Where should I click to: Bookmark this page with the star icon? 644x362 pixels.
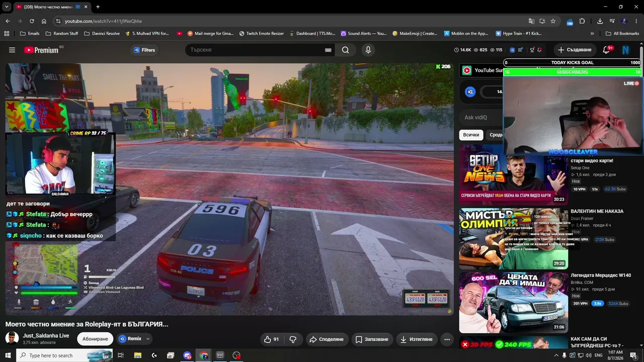553,21
